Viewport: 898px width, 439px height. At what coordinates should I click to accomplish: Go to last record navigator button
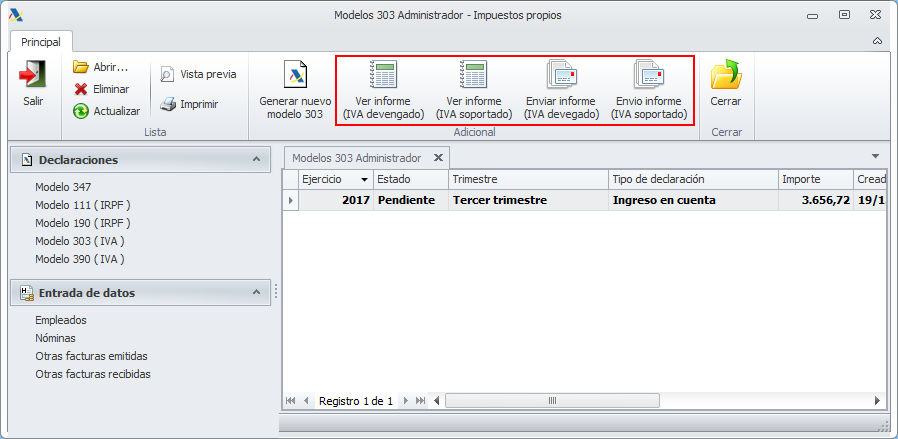point(420,401)
